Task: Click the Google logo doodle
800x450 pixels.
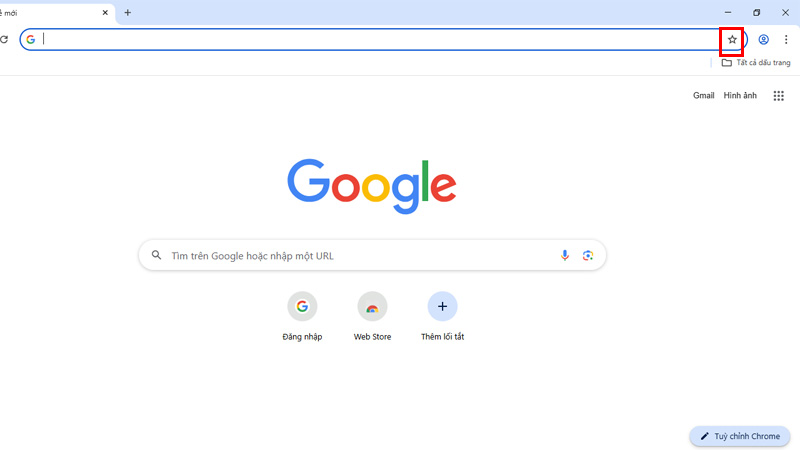Action: coord(372,186)
